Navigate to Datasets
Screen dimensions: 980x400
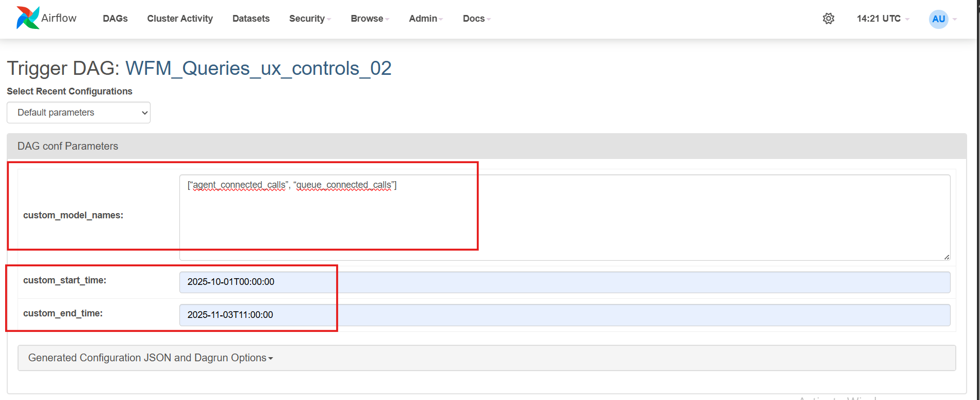pos(251,19)
